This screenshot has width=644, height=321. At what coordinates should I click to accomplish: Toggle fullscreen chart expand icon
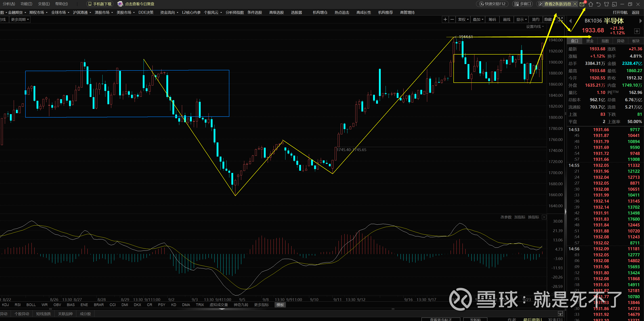pyautogui.click(x=561, y=20)
